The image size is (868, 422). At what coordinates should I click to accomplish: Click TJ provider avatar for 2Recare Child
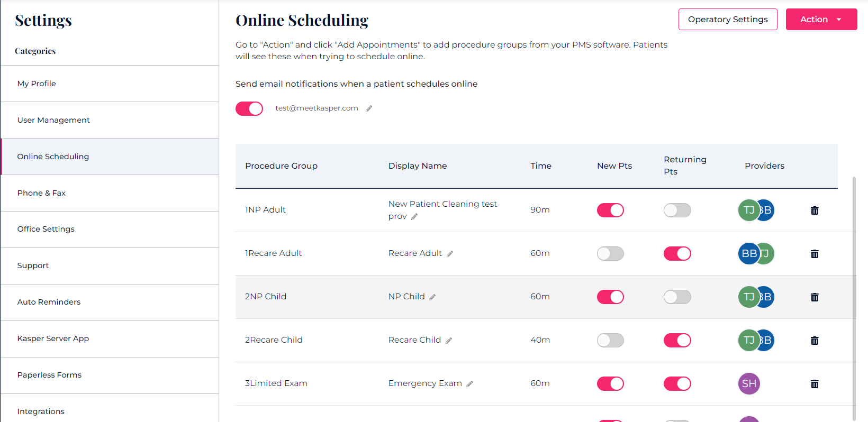747,340
